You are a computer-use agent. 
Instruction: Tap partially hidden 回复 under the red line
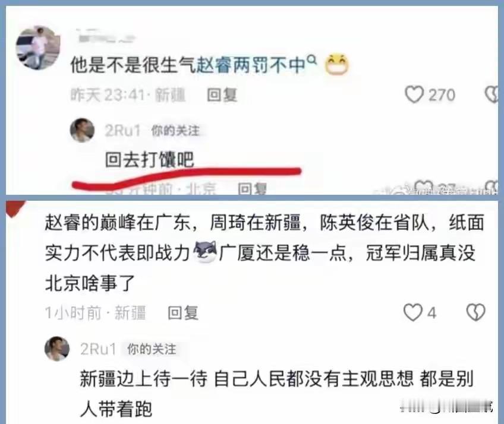(252, 189)
